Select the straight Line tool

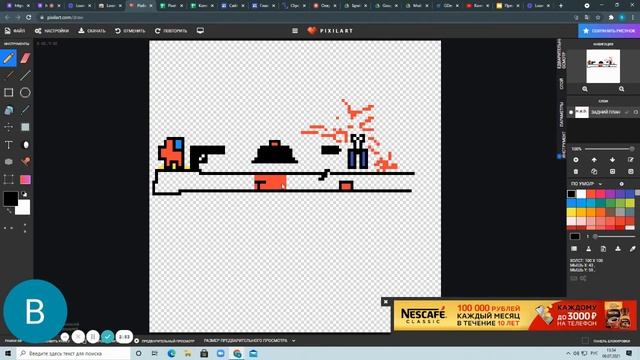click(x=25, y=76)
